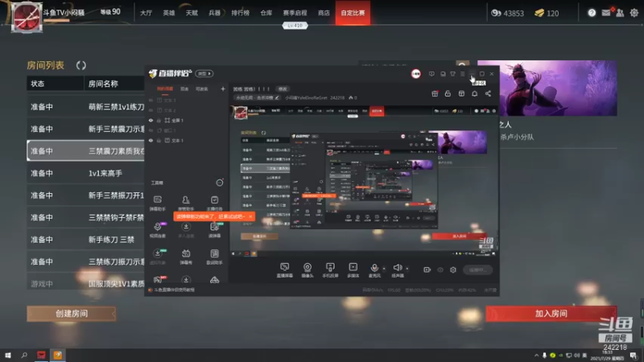Open the 英雄 heroes tab
644x362 pixels.
pos(169,13)
